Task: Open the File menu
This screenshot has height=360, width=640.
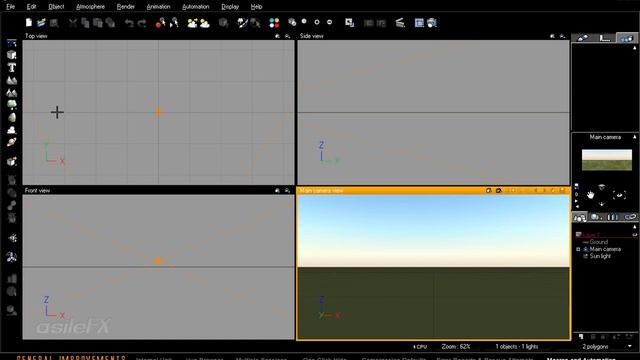Action: coord(10,7)
